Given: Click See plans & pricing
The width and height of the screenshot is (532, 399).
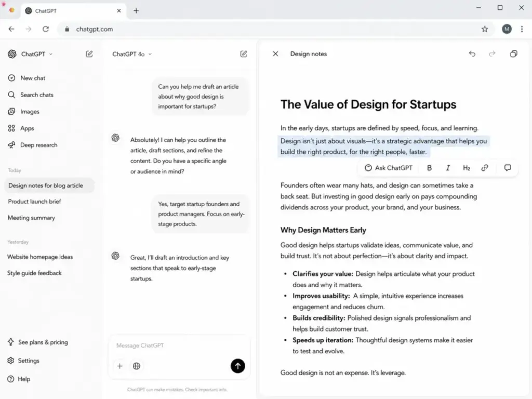Looking at the screenshot, I should pyautogui.click(x=37, y=342).
